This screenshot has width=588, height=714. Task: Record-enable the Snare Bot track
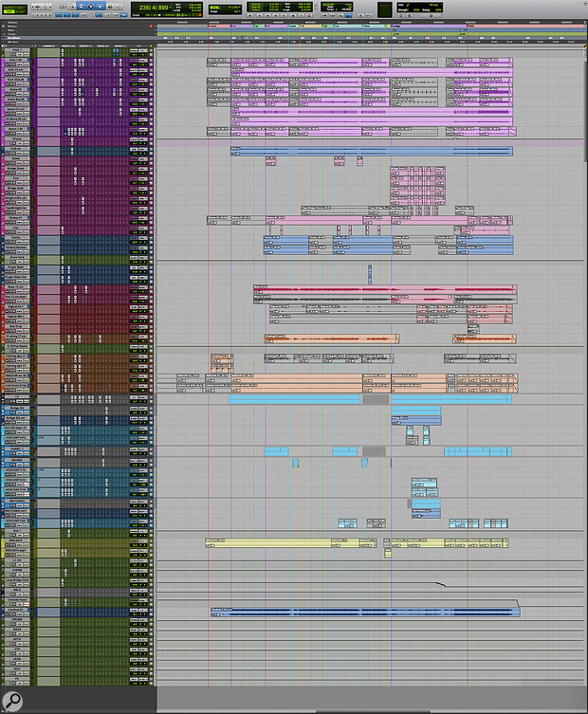[7, 103]
